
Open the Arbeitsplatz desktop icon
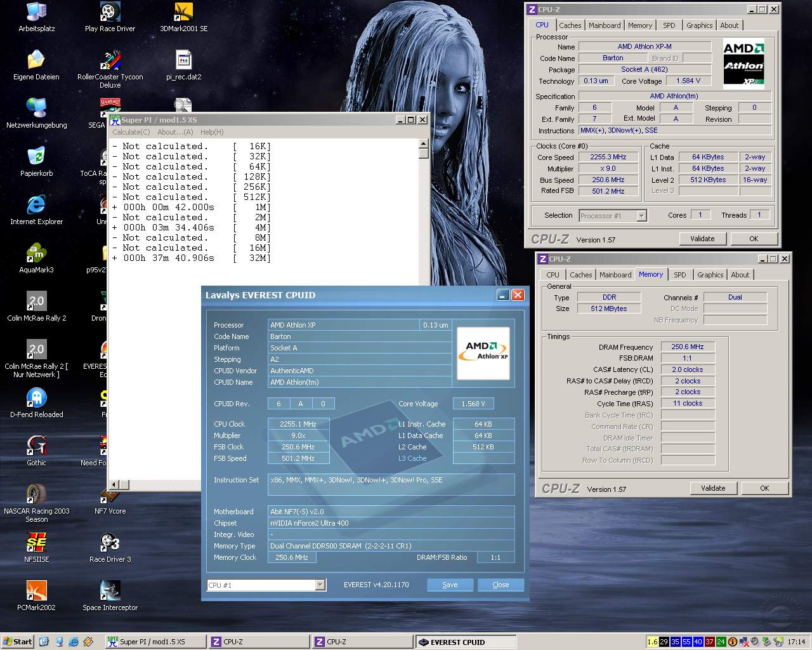point(36,17)
